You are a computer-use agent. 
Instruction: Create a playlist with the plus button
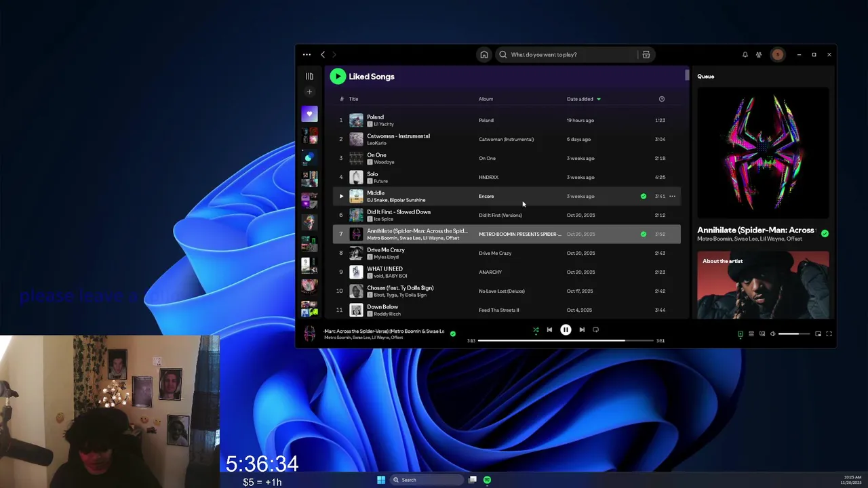309,92
